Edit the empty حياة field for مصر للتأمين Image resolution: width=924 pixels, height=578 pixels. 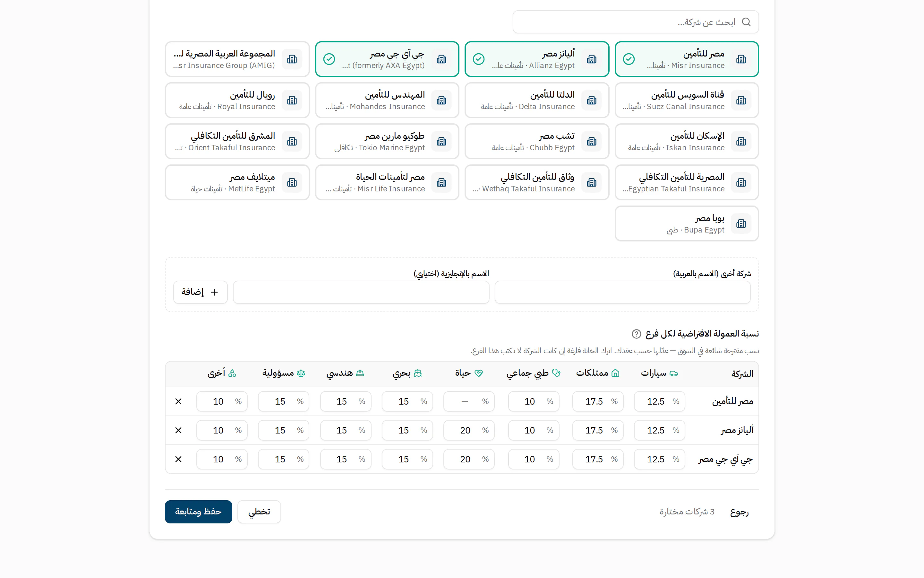pos(469,401)
